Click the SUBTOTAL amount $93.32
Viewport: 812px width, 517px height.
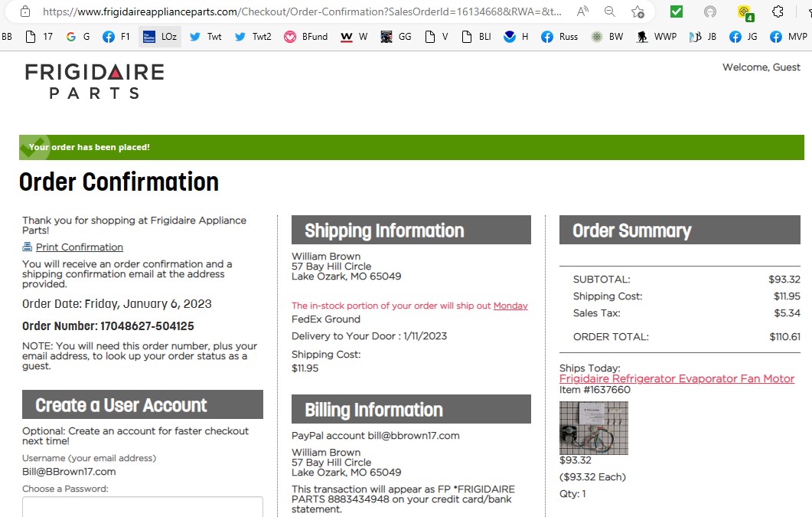784,280
